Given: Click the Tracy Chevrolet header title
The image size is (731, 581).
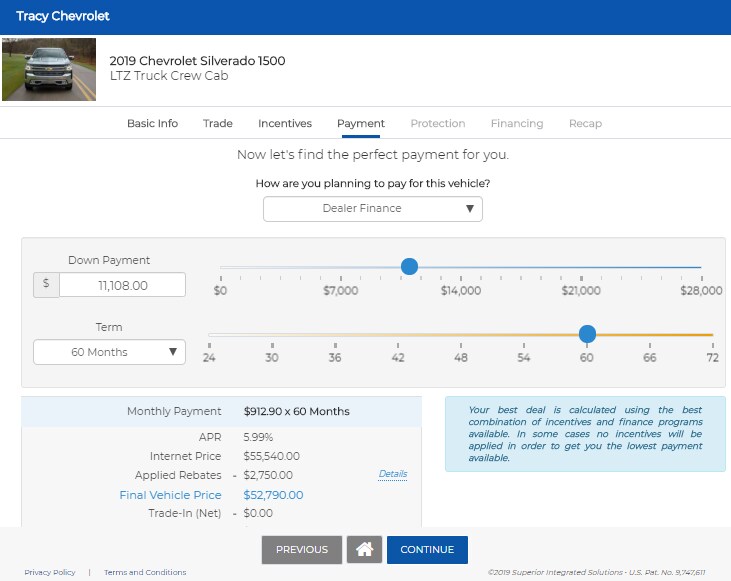Looking at the screenshot, I should tap(63, 16).
